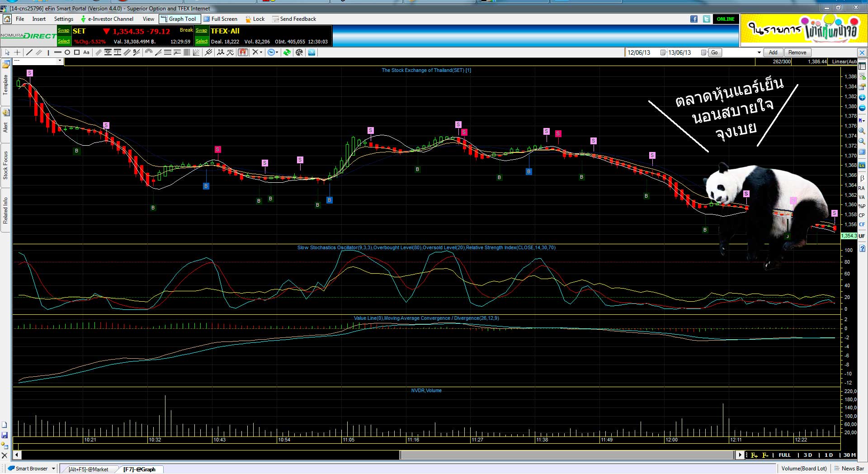868x474 pixels.
Task: Pick the Aa text annotation tool
Action: (86, 52)
